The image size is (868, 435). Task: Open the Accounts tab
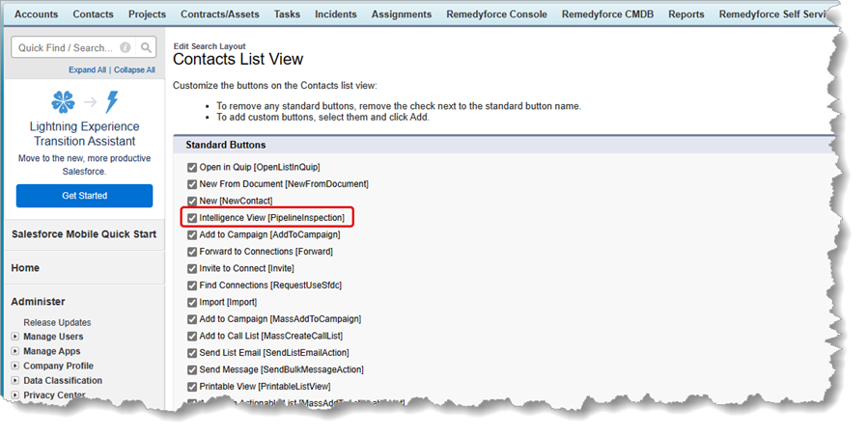36,14
